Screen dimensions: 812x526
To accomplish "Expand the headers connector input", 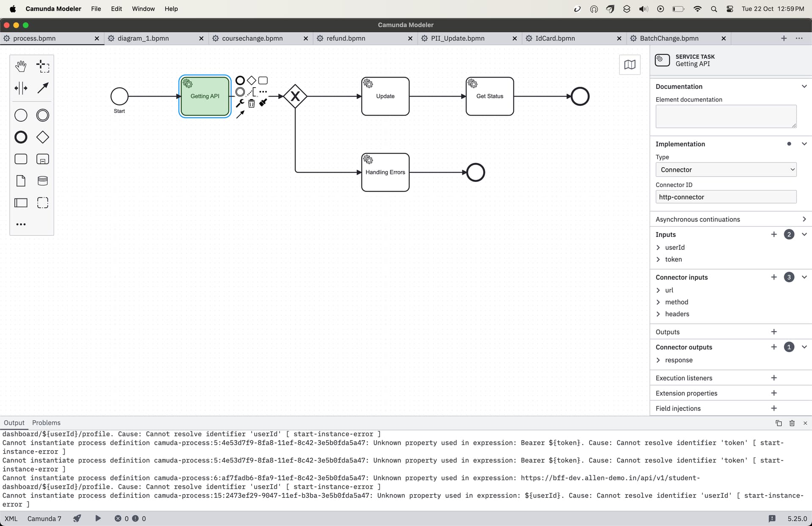I will 658,314.
